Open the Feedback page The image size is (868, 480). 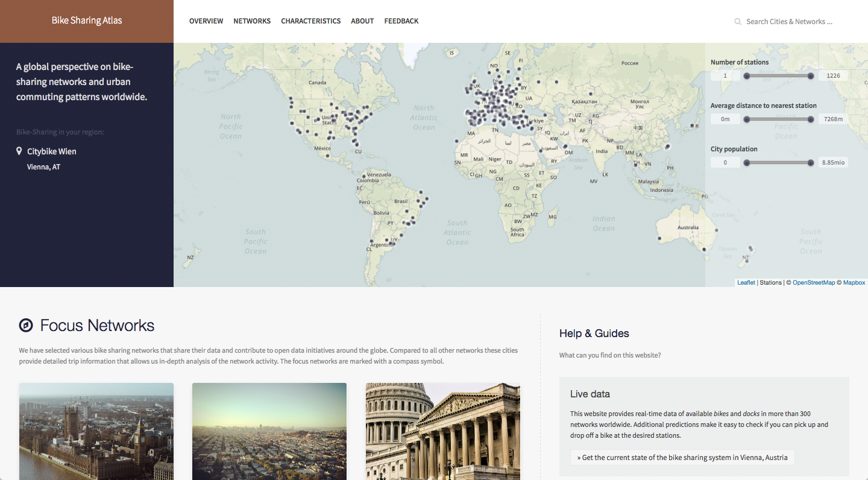(x=401, y=21)
